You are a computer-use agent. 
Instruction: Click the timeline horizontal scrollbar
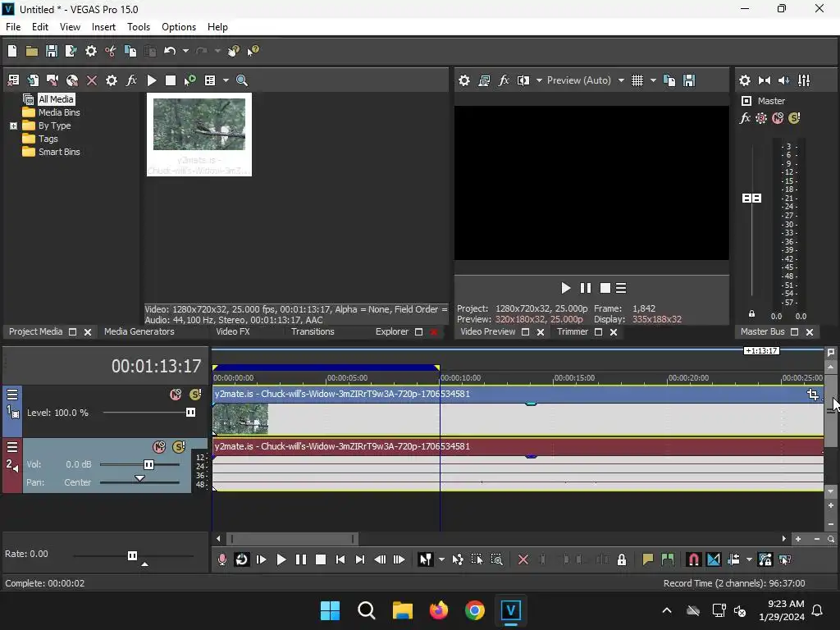point(292,538)
